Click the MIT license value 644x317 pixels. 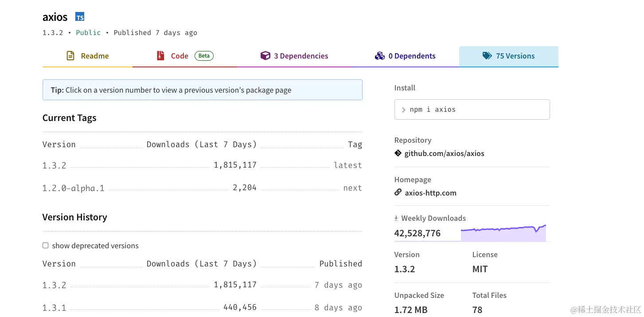pyautogui.click(x=480, y=269)
